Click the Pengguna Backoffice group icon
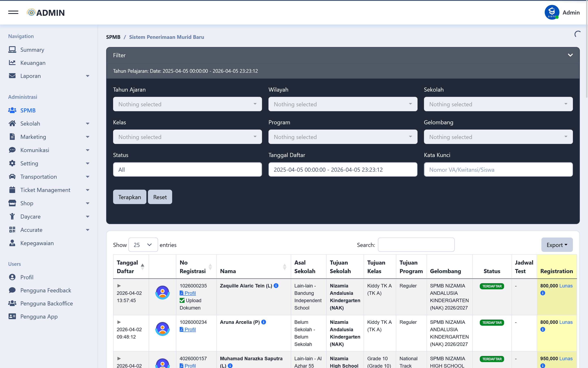 tap(12, 303)
